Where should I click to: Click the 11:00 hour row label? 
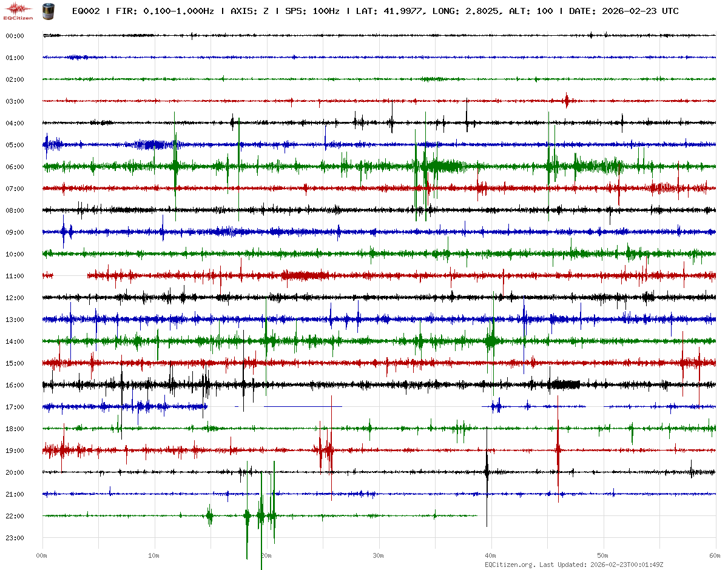15,276
